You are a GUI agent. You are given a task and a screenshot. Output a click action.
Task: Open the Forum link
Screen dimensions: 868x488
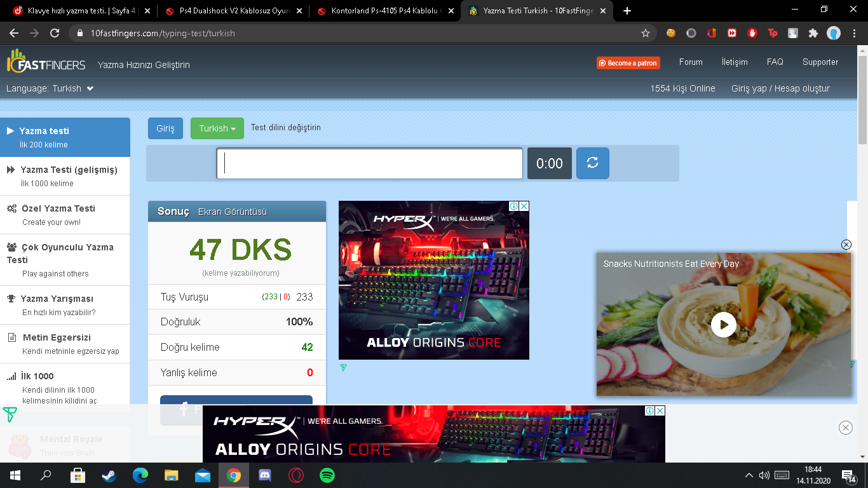691,62
